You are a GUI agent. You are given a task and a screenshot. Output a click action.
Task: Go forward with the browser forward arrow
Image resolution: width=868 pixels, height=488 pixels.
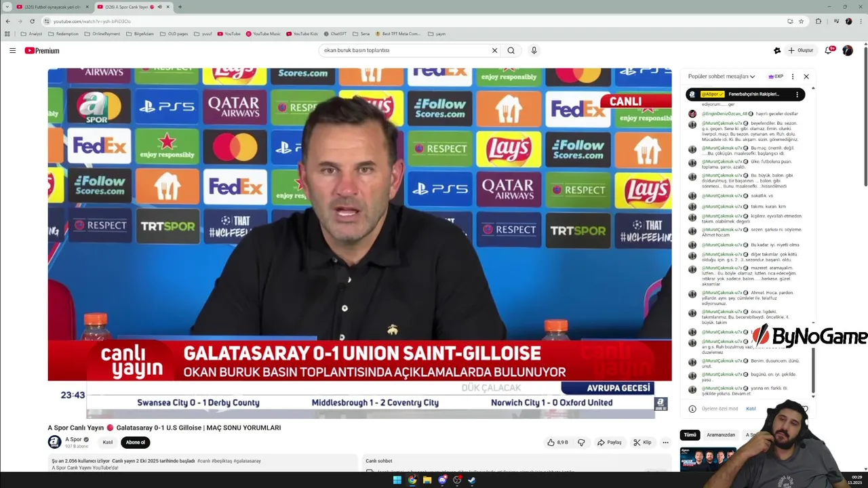(20, 21)
